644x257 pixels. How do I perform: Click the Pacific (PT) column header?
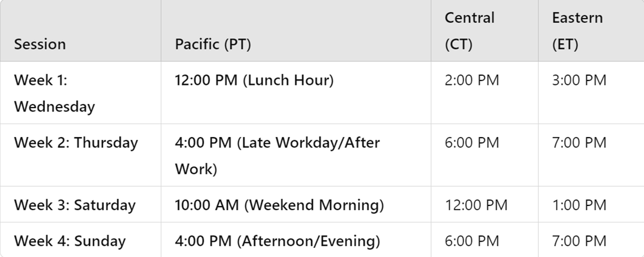click(213, 44)
